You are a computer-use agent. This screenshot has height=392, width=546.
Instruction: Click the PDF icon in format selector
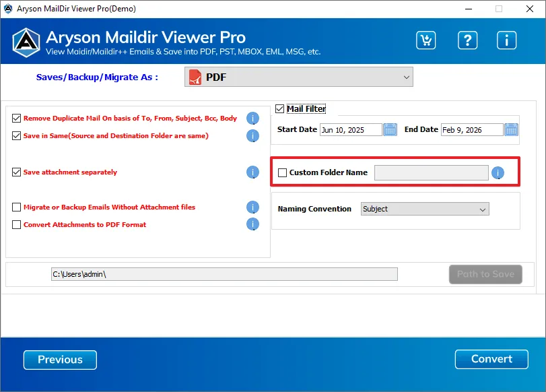[195, 77]
